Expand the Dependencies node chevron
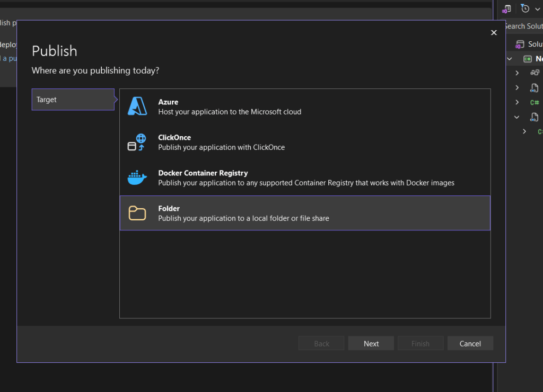 [518, 73]
